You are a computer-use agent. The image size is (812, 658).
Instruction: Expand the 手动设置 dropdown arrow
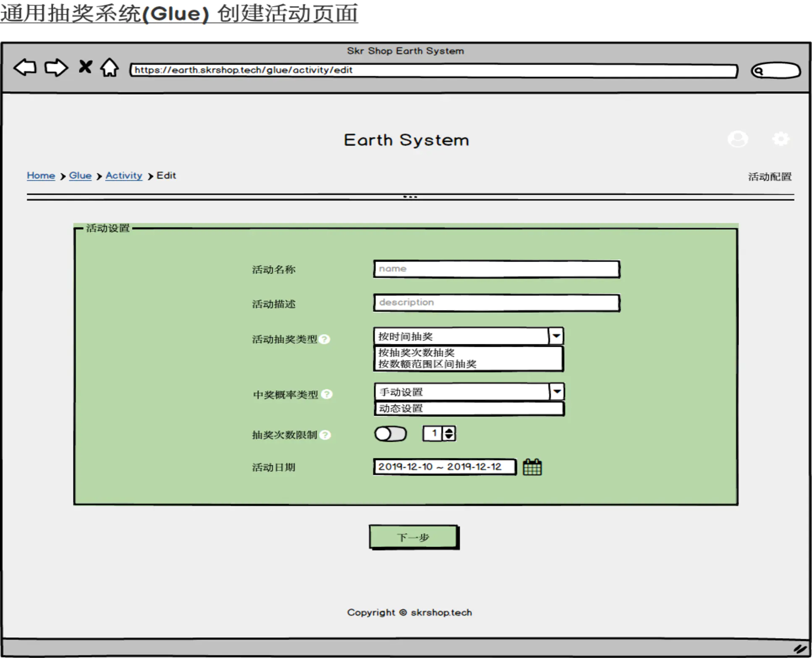tap(557, 392)
